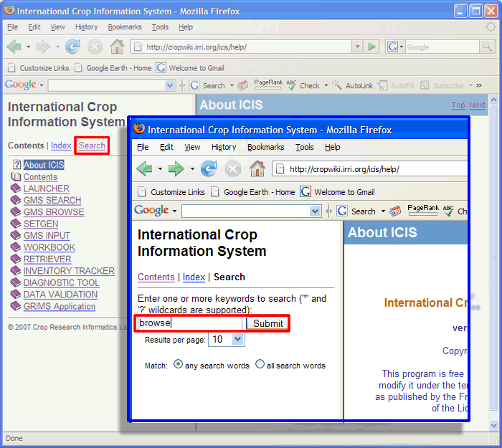Click the Google search text field in the navigation bar
Viewport: 502px width, 448px height.
coord(442,47)
